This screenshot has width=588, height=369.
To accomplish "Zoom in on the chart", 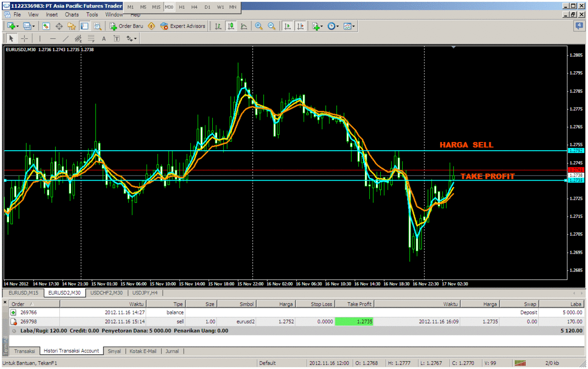I will tap(259, 26).
